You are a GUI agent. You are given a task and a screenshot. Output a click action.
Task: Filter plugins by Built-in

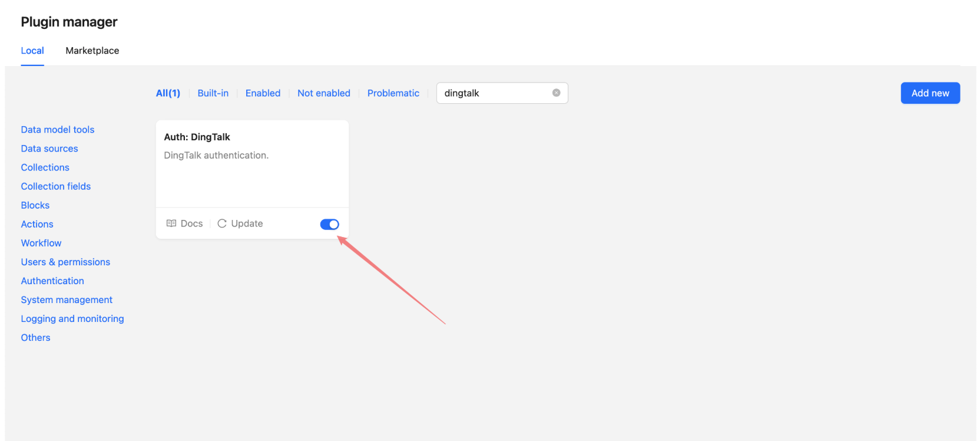coord(213,93)
